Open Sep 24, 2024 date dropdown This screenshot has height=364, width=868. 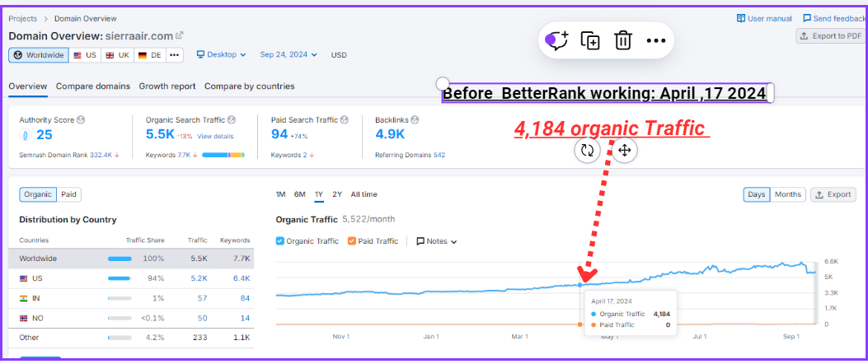coord(289,55)
